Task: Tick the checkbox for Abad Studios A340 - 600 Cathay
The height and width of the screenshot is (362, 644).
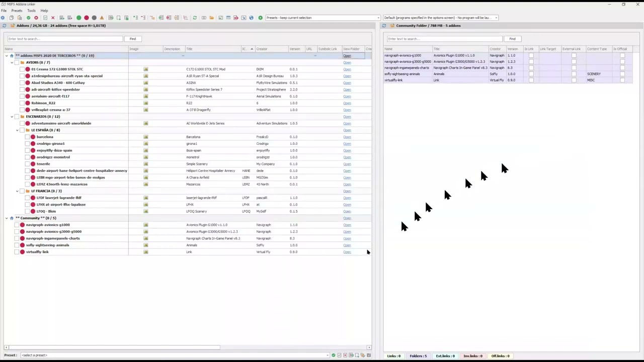Action: pyautogui.click(x=22, y=83)
